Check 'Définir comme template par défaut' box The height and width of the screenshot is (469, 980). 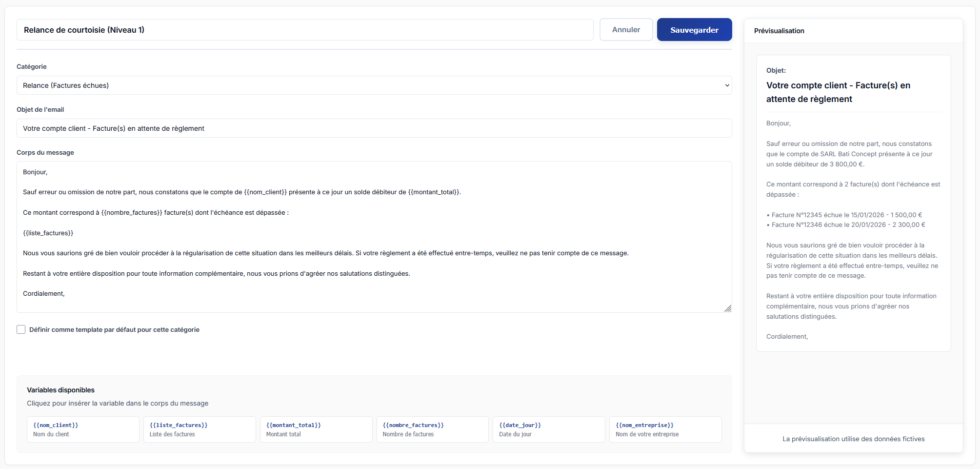coord(21,329)
